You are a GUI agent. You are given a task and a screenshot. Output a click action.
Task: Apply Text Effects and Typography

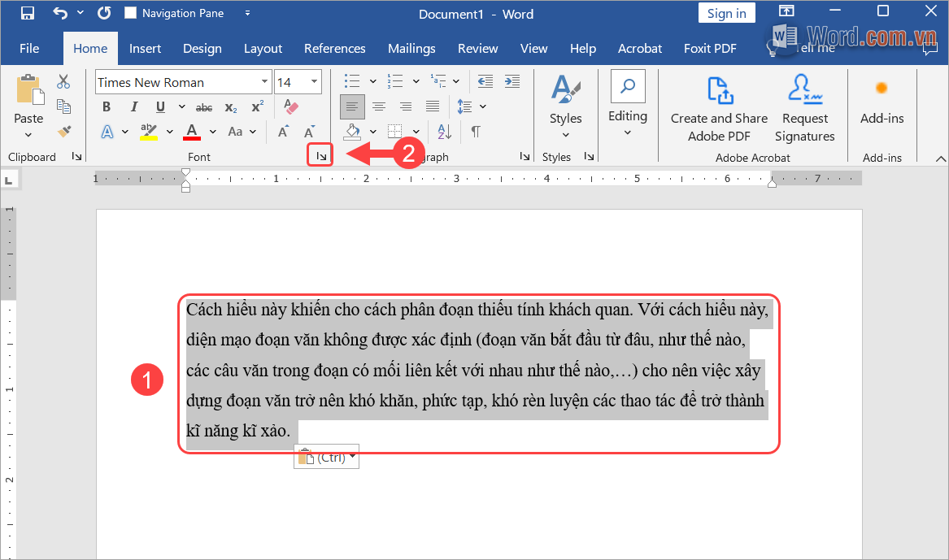tap(107, 132)
